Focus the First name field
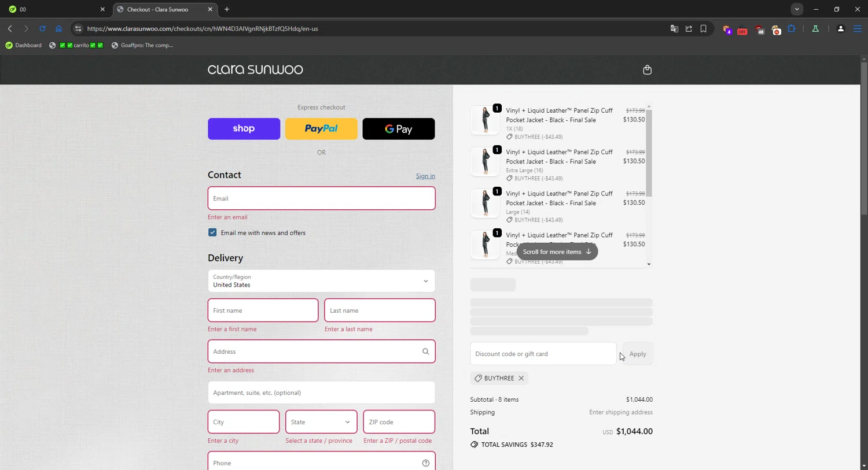Screen dimensions: 868x470 (263, 310)
